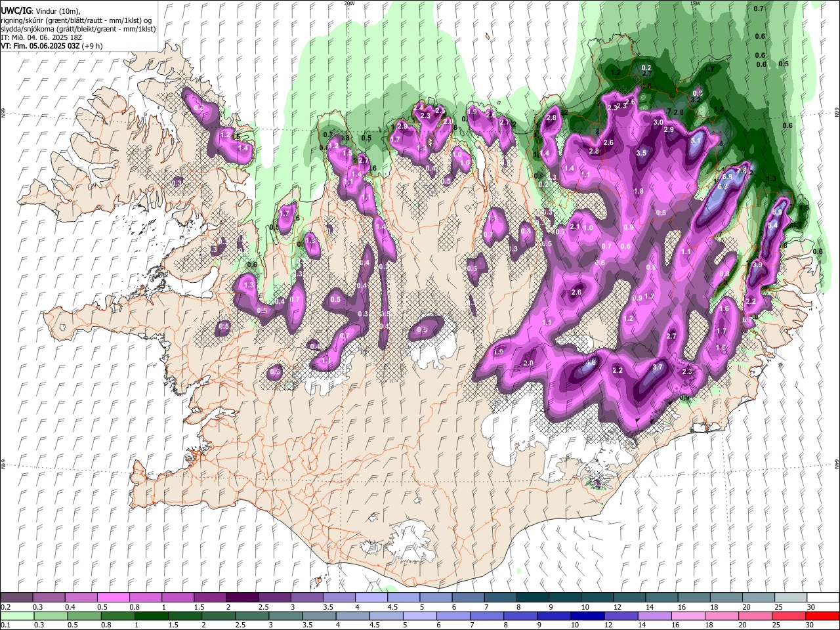Click the '6.9' precipitation value on map
The image size is (840, 630).
click(778, 212)
